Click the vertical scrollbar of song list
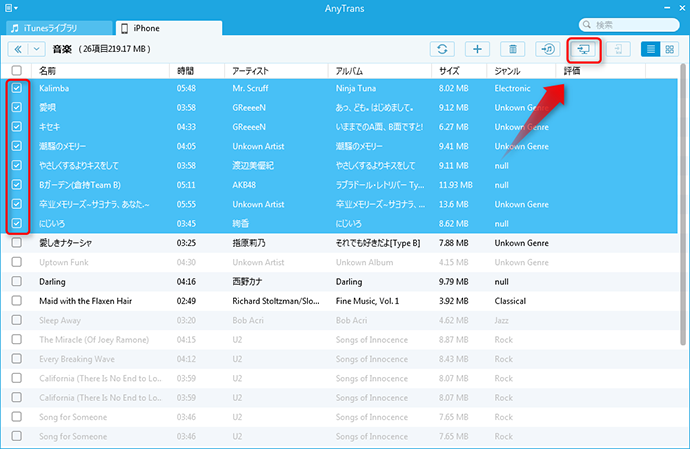 pos(683,205)
